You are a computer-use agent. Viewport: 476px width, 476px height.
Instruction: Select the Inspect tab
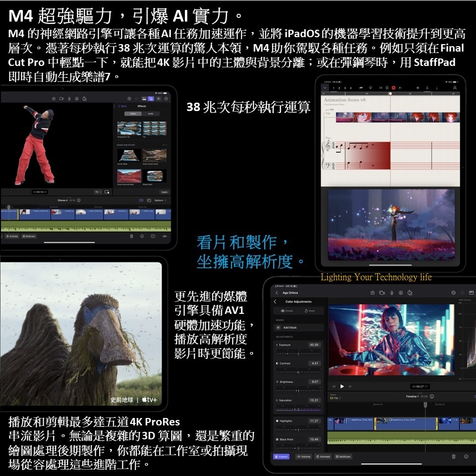coord(282,457)
